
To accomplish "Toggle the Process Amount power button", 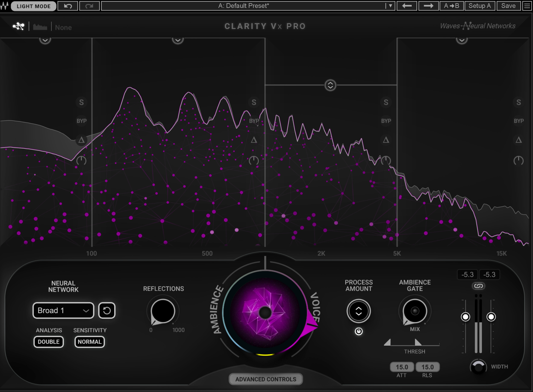I will pyautogui.click(x=359, y=331).
